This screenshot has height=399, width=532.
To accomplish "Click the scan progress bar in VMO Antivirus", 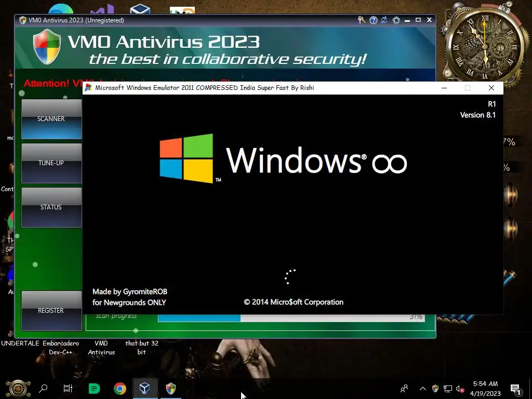I will tap(291, 318).
